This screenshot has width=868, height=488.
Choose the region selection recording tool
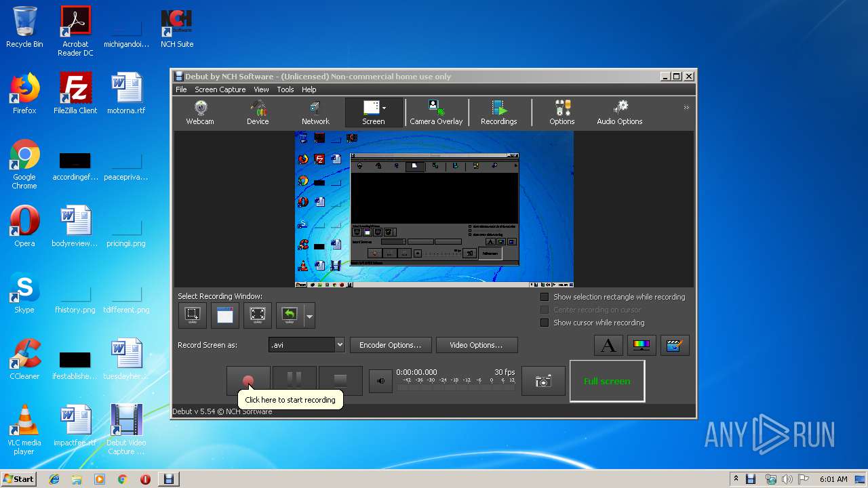[x=193, y=315]
